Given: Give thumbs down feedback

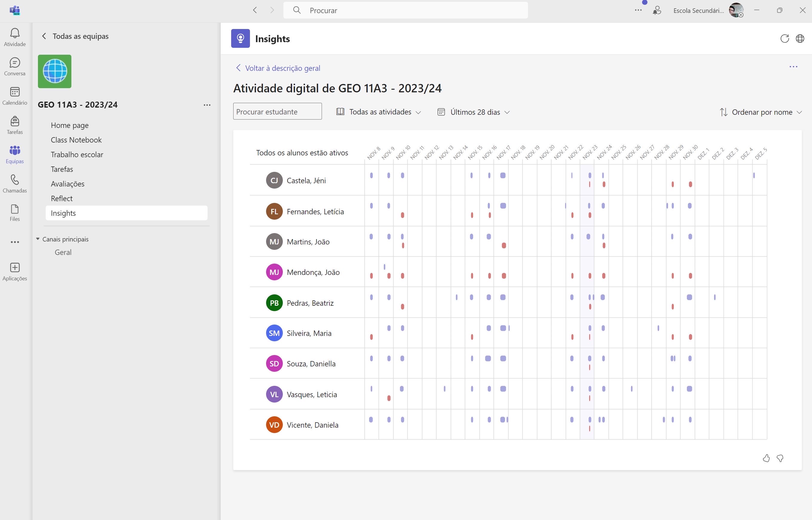Looking at the screenshot, I should 780,458.
